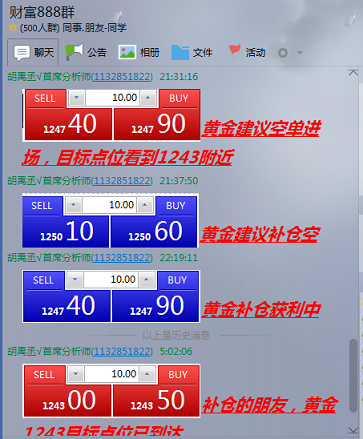Click increase lot arrow in 5:02:06 quote panel
Viewport: 363px width, 439px height.
[147, 374]
